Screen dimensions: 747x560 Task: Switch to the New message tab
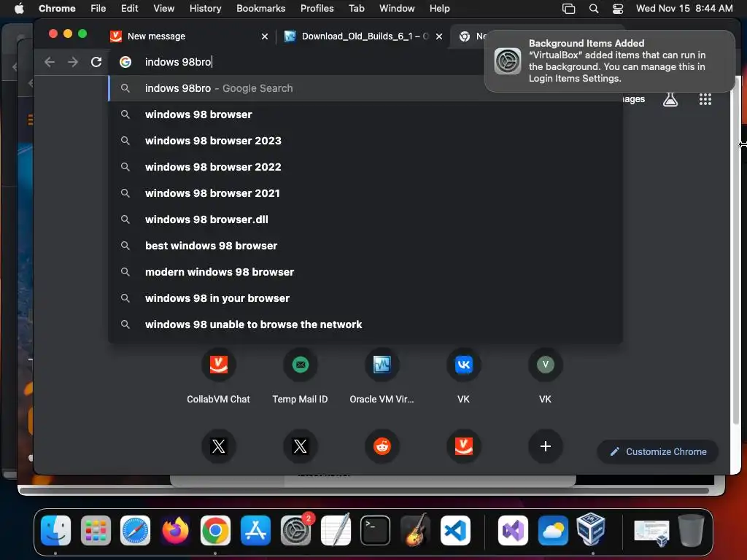188,36
